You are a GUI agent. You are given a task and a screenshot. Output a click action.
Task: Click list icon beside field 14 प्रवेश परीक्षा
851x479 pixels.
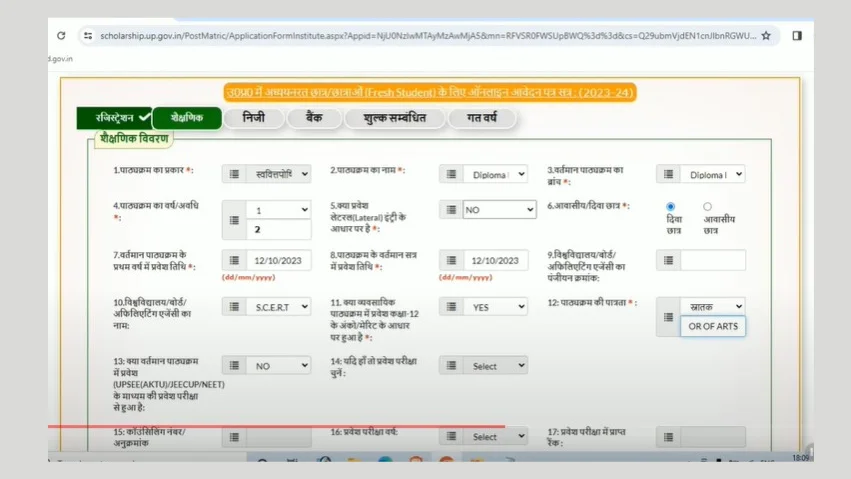(451, 366)
